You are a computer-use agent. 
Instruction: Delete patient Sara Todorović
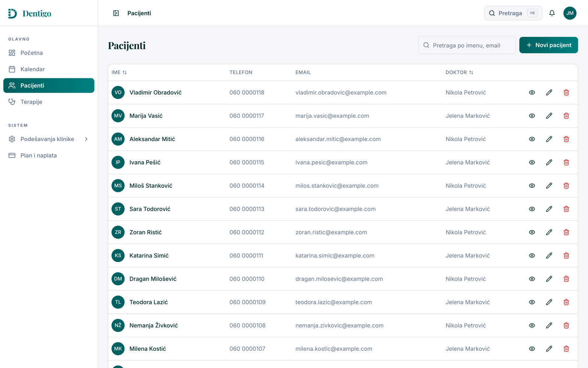pos(566,209)
